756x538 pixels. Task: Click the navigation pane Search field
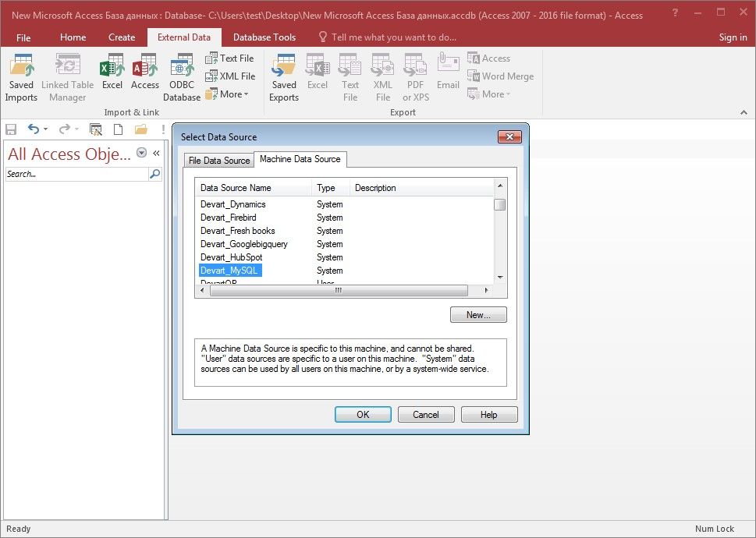[x=77, y=174]
